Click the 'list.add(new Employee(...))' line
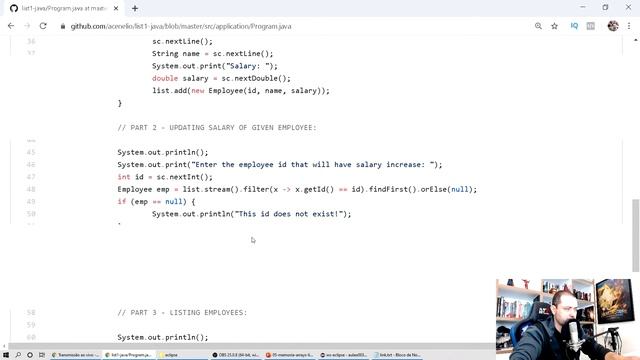The width and height of the screenshot is (640, 360). coord(241,91)
